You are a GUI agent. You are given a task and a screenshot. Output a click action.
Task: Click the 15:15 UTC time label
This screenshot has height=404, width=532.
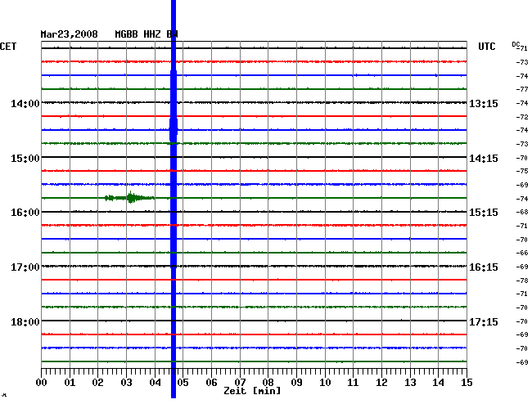484,213
